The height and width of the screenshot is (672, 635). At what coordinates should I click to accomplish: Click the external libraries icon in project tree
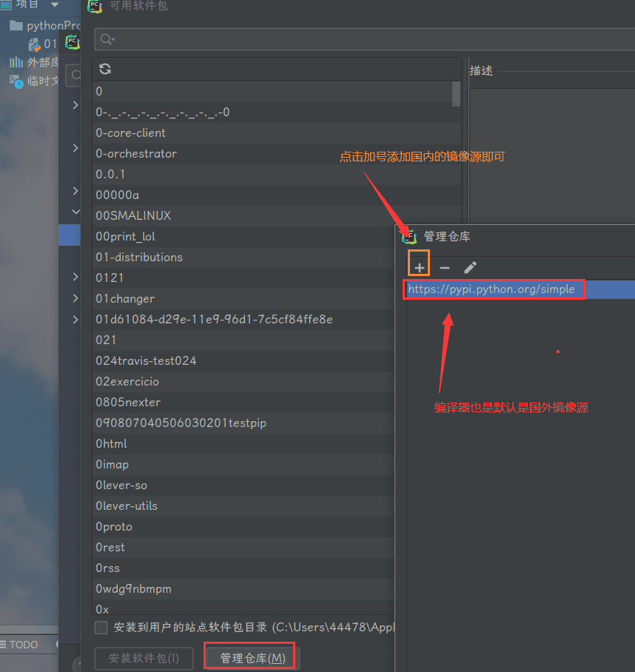[x=16, y=62]
